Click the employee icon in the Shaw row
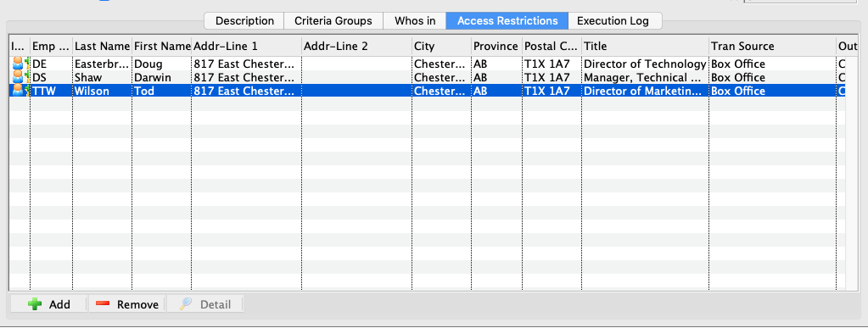 (x=20, y=77)
